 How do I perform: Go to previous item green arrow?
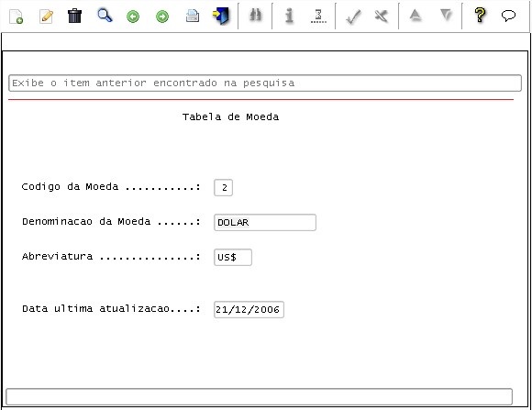pyautogui.click(x=133, y=17)
